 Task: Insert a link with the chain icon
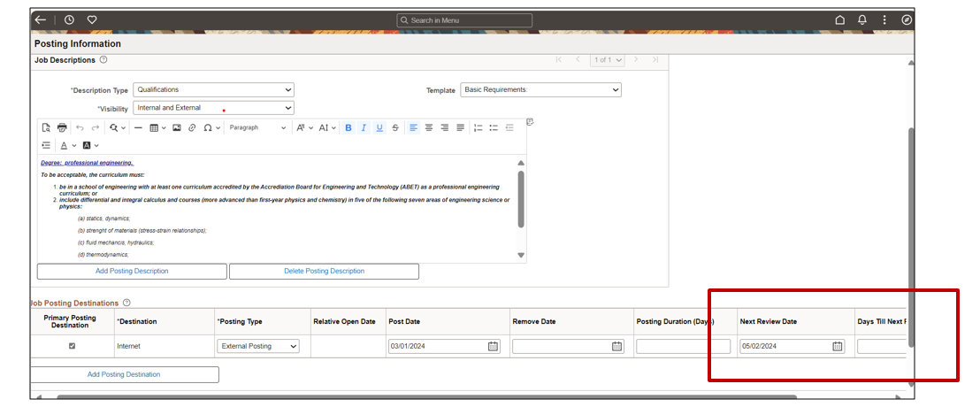[192, 127]
